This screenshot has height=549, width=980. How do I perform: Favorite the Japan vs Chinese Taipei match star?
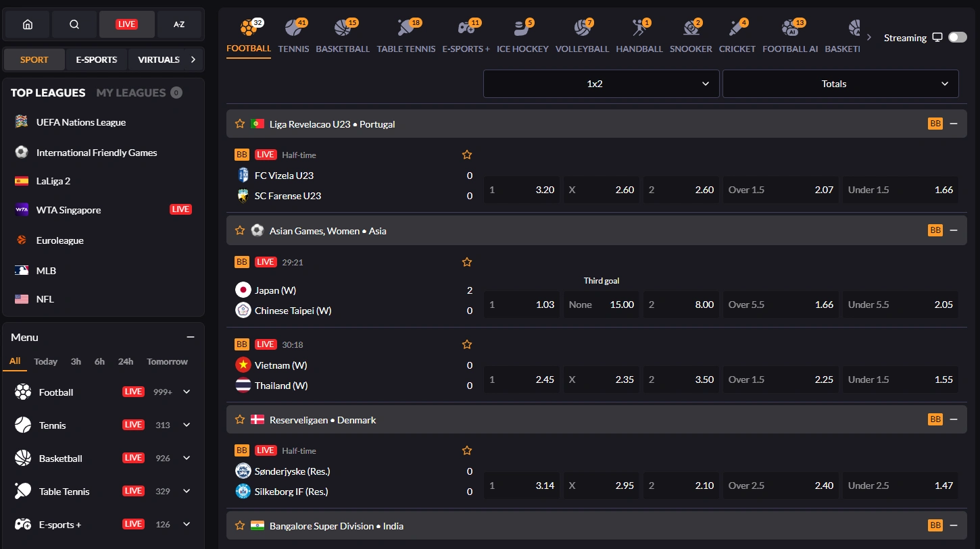466,262
